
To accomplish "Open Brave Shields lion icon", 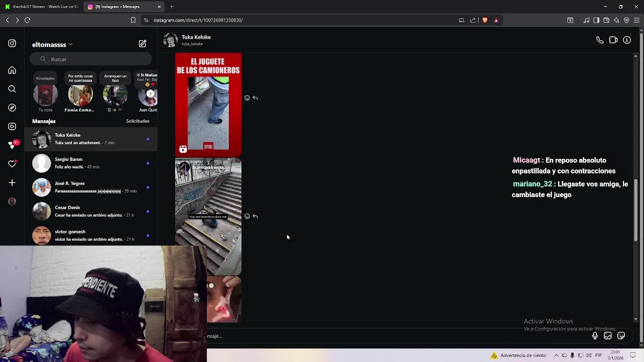I will (485, 20).
